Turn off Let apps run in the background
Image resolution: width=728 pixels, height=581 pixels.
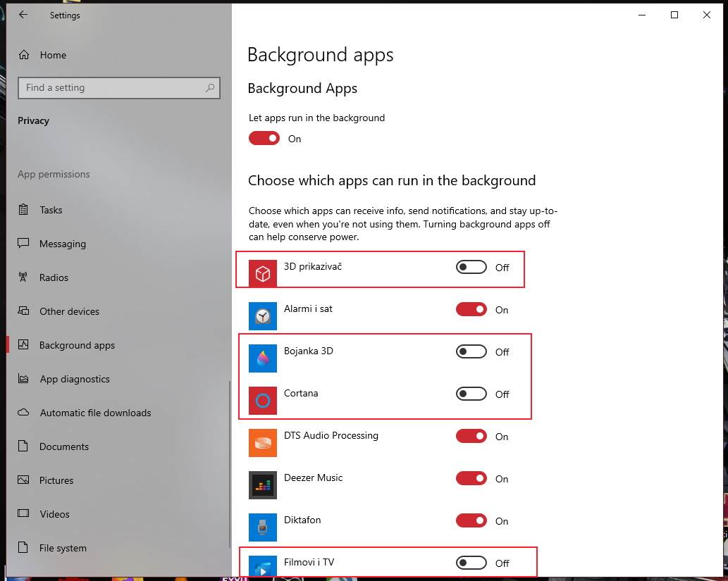click(x=264, y=138)
